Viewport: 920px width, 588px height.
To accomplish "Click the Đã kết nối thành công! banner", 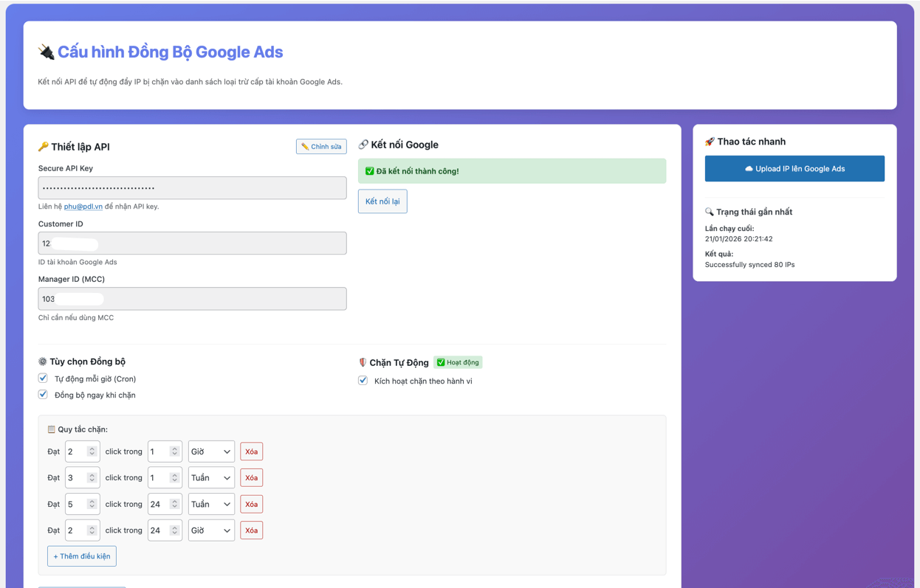I will (512, 171).
